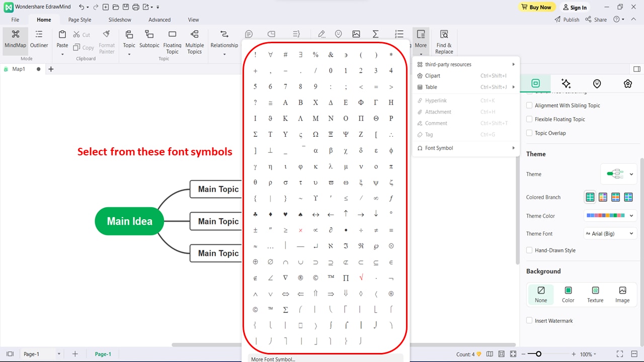Print the map using the printer icon
The height and width of the screenshot is (362, 644).
[x=136, y=7]
